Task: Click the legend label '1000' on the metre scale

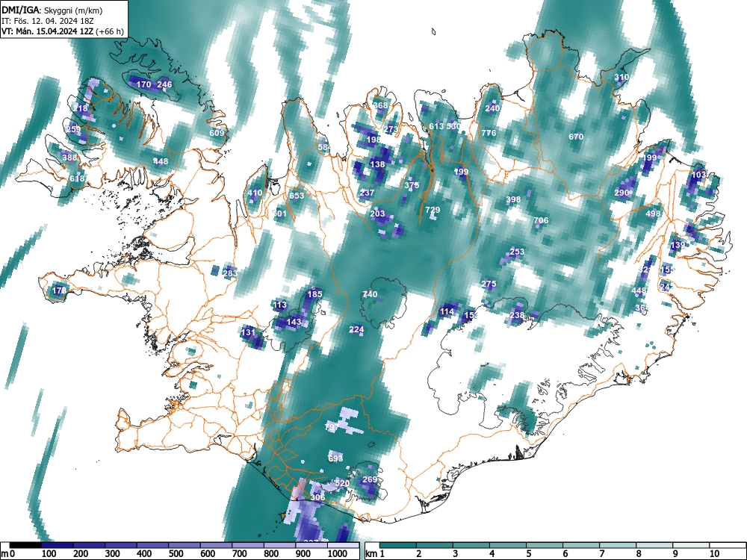Action: [x=338, y=554]
